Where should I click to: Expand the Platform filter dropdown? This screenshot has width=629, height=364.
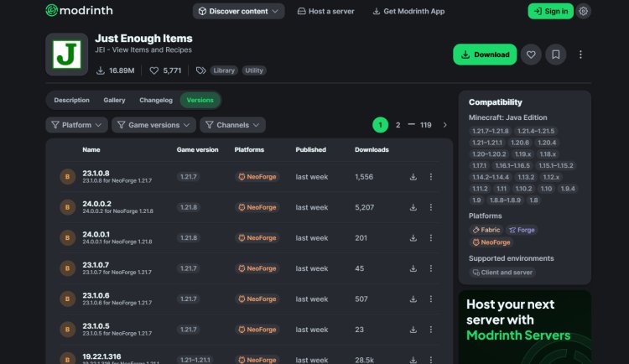pos(76,125)
